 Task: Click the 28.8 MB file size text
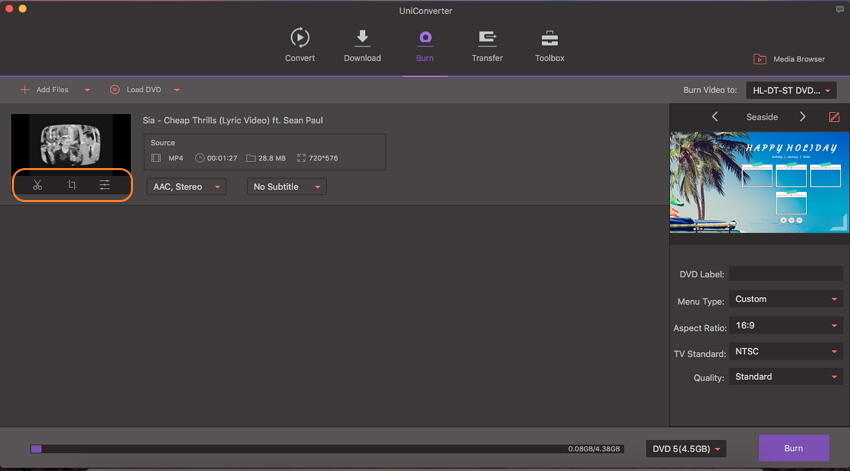point(272,158)
